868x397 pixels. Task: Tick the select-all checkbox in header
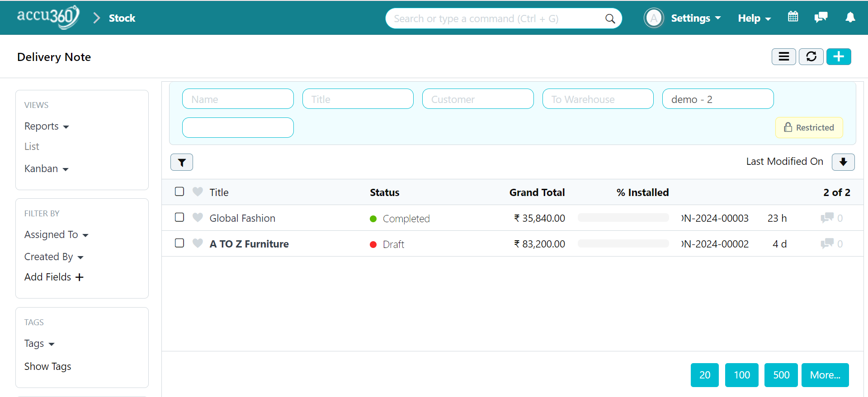pos(179,191)
